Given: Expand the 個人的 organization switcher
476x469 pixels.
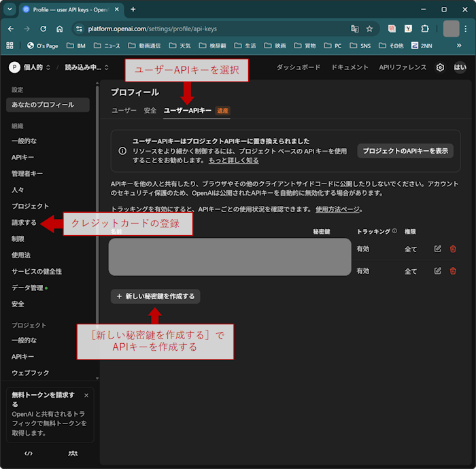Looking at the screenshot, I should (30, 67).
